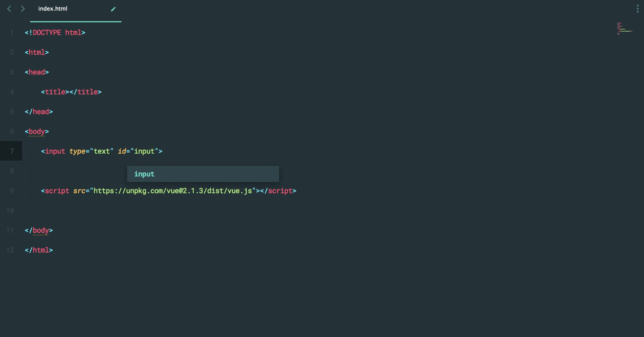Click line number 7 in the gutter
644x337 pixels.
coord(12,151)
